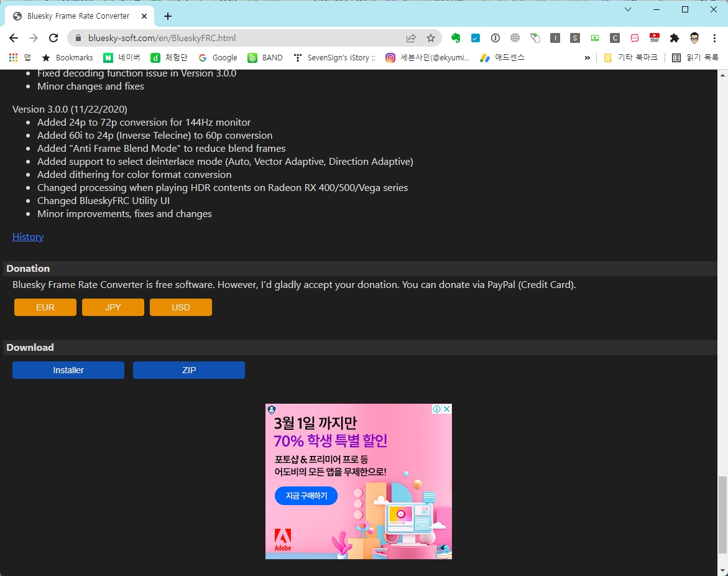Open the green monitor extension

tap(595, 38)
